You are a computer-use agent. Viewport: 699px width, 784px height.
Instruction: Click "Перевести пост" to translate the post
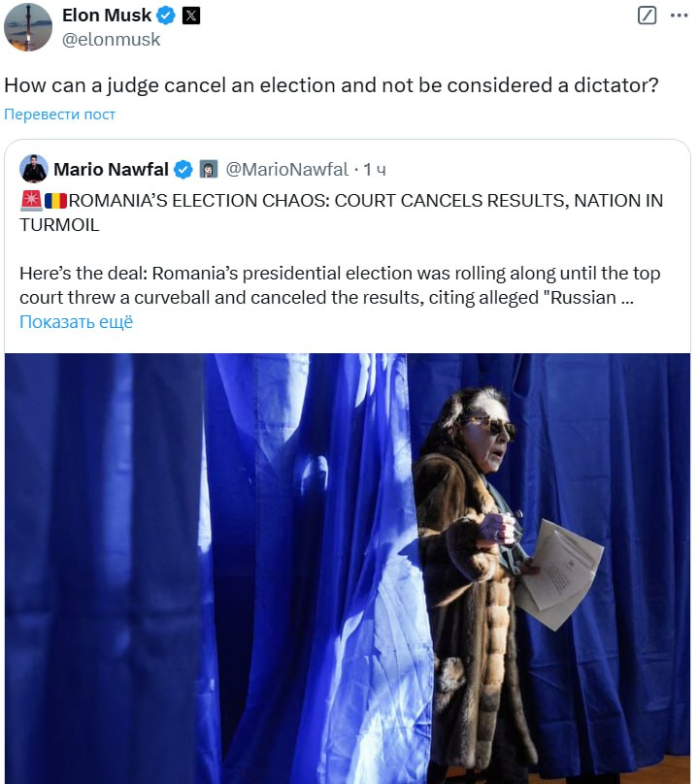[x=60, y=114]
